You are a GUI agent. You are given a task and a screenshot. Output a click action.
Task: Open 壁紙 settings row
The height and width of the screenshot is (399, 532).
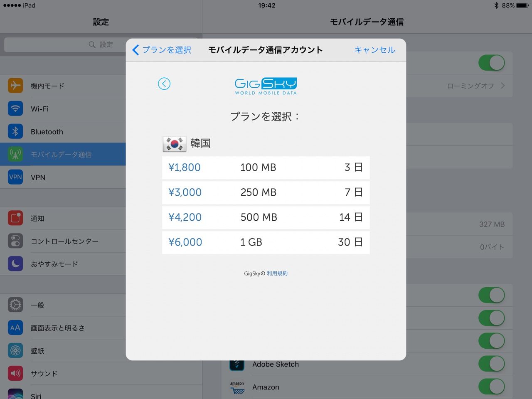click(63, 351)
